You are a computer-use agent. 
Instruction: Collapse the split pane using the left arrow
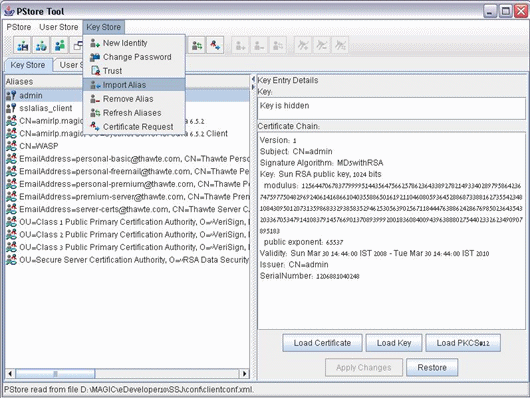pos(253,79)
